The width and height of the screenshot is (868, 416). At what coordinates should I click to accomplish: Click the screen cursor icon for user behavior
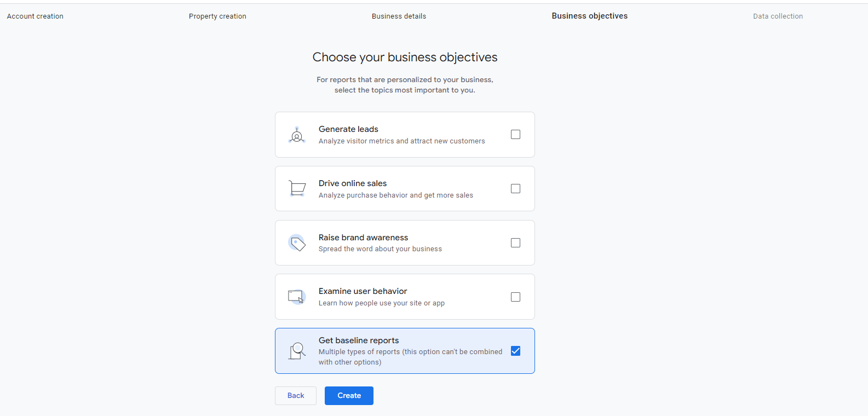coord(297,297)
